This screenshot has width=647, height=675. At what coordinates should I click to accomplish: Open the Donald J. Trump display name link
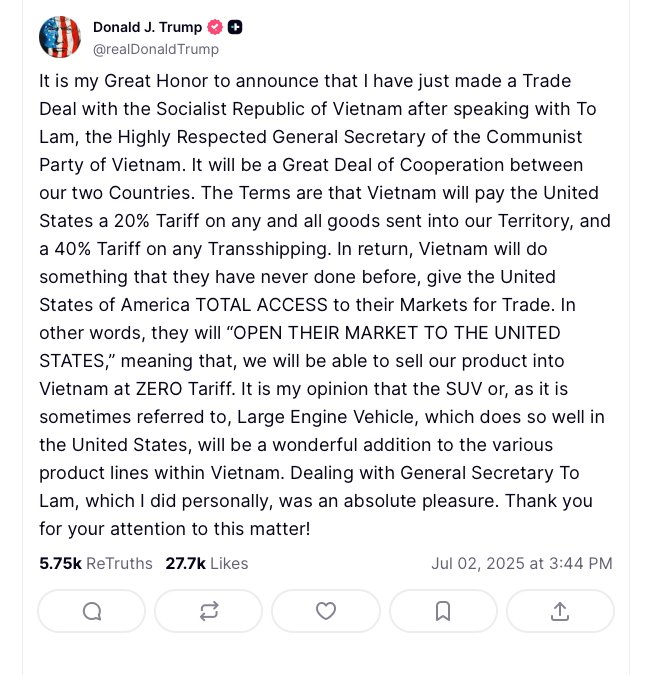[147, 27]
